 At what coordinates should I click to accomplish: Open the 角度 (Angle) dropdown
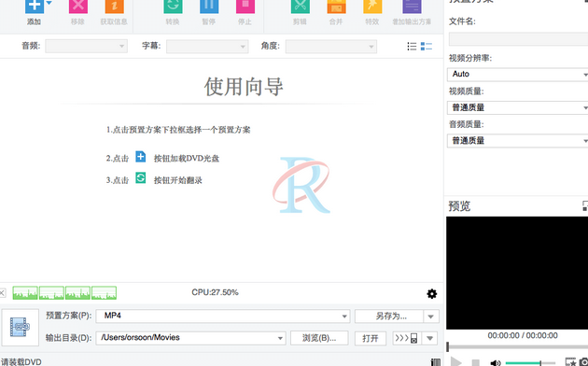(331, 47)
